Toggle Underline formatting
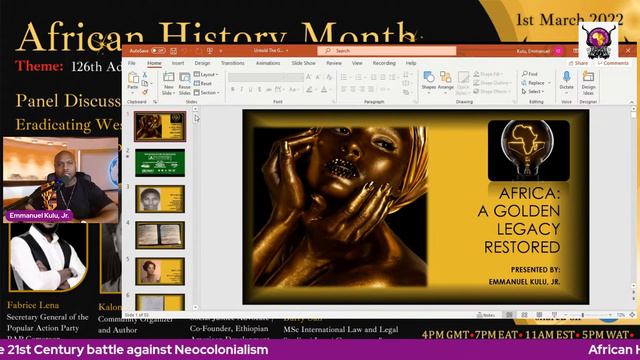640x360 pixels. pyautogui.click(x=251, y=89)
